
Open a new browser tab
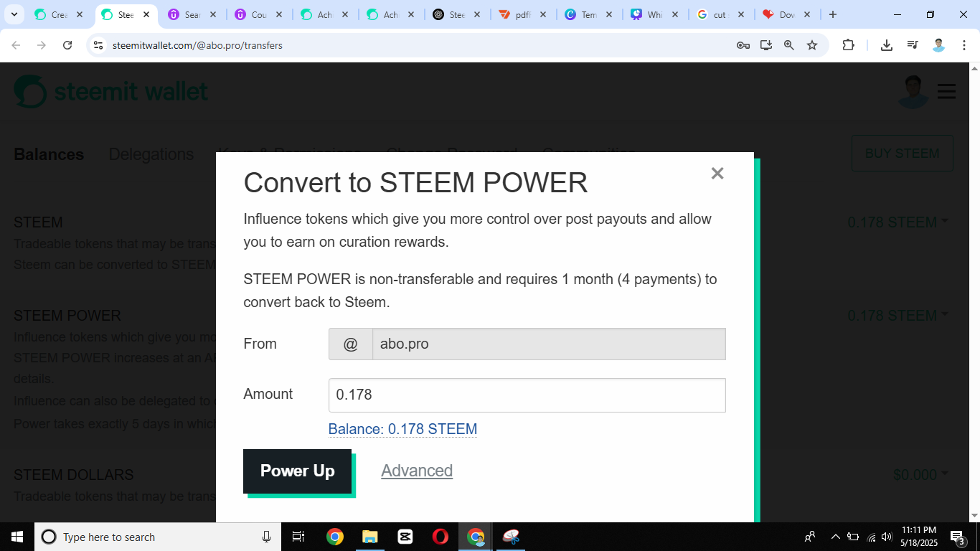(x=833, y=14)
